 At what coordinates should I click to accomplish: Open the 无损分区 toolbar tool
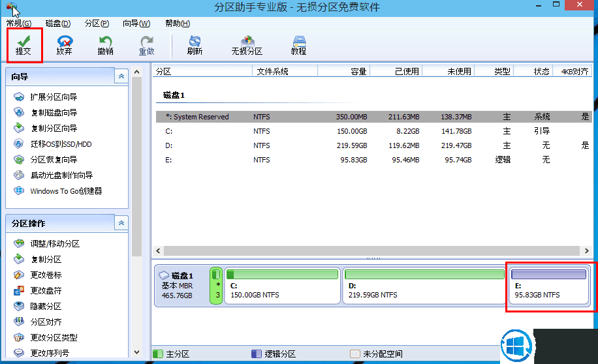[247, 46]
